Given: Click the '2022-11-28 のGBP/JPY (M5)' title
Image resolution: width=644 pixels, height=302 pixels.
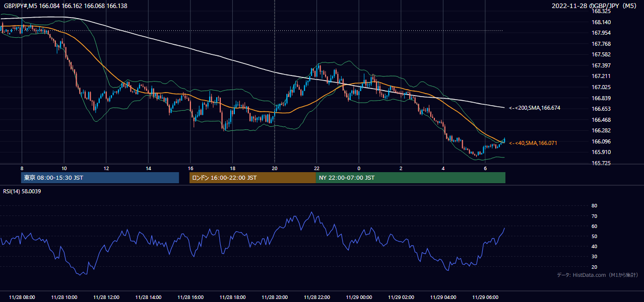Looking at the screenshot, I should click(595, 6).
